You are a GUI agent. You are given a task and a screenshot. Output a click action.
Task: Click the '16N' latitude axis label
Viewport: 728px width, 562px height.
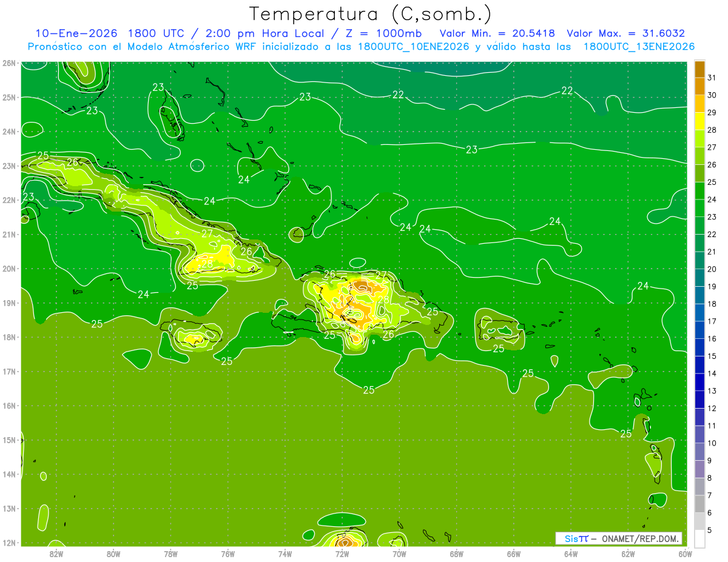[8, 406]
